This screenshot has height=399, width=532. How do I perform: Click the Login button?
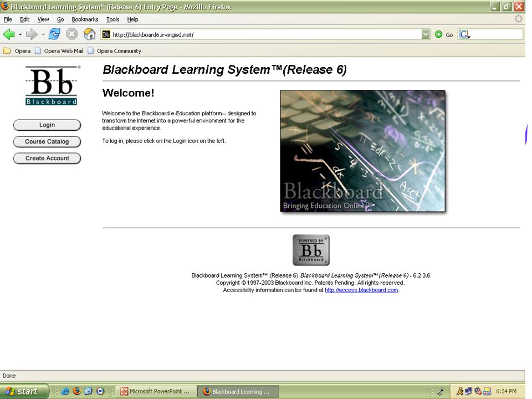[47, 125]
